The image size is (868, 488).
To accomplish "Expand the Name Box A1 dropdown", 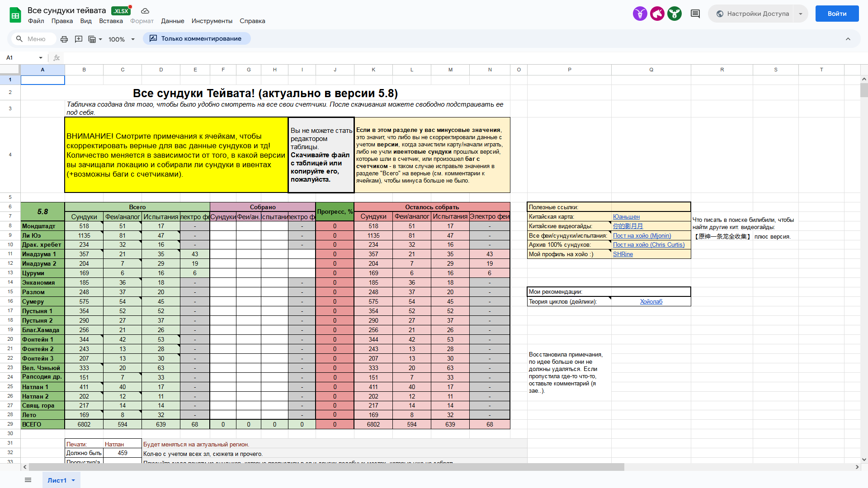I will pos(41,58).
